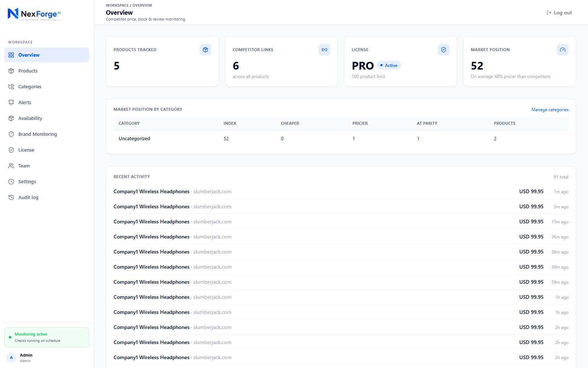The image size is (588, 368).
Task: Open the Overview menu item
Action: 47,55
